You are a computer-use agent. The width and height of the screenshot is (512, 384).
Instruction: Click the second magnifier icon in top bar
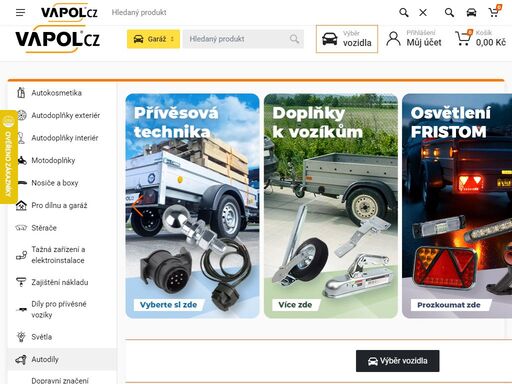pos(449,13)
